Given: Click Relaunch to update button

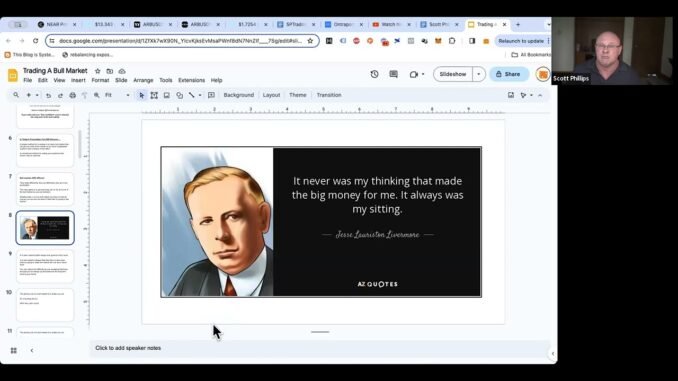Looking at the screenshot, I should click(x=521, y=41).
